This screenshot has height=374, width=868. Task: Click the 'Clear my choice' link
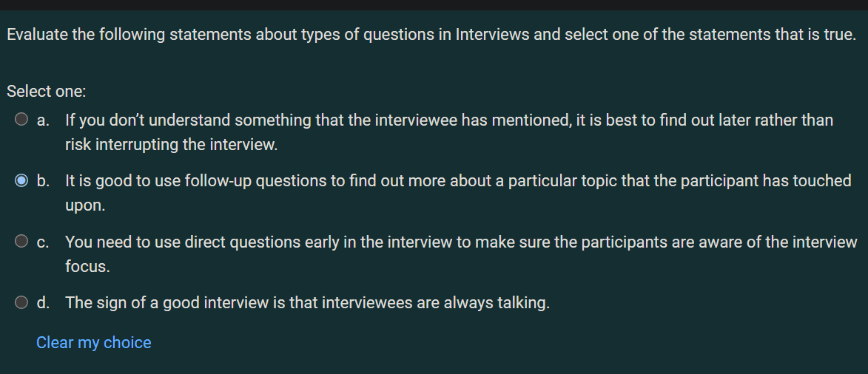93,342
